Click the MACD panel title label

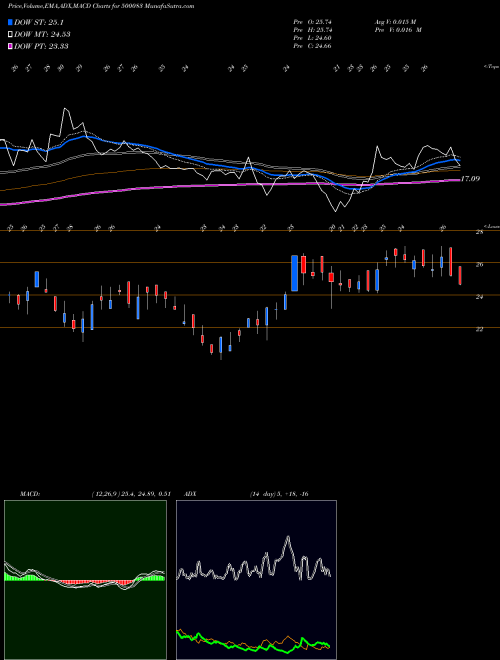click(29, 494)
